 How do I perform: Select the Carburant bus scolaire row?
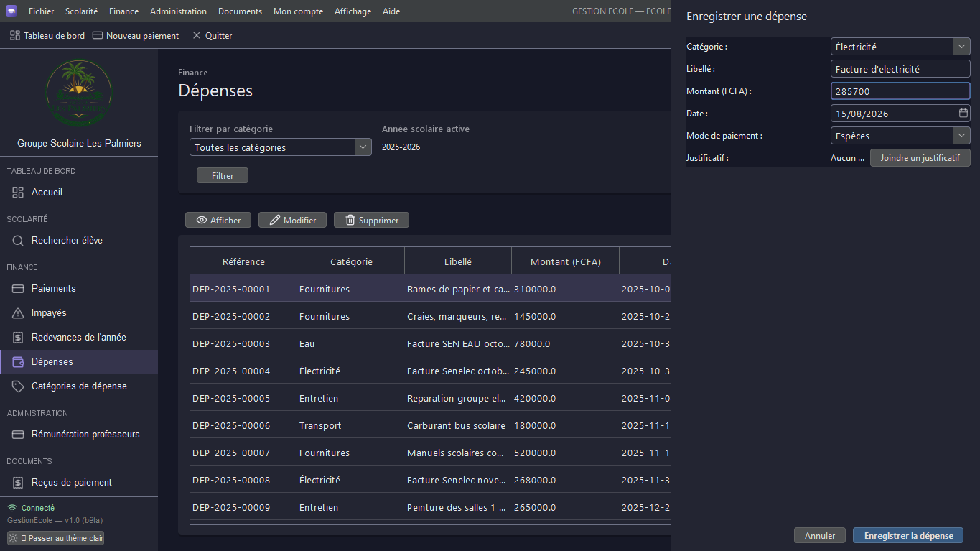tap(430, 426)
